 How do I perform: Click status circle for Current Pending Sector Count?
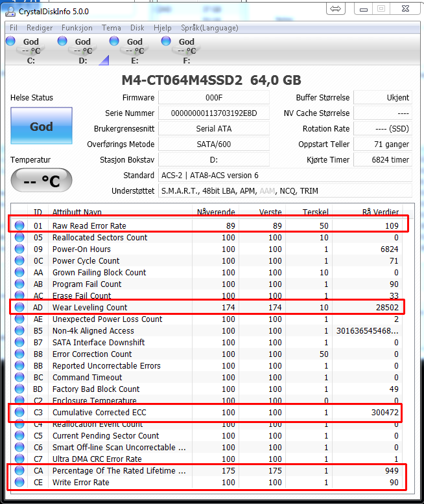(x=19, y=435)
